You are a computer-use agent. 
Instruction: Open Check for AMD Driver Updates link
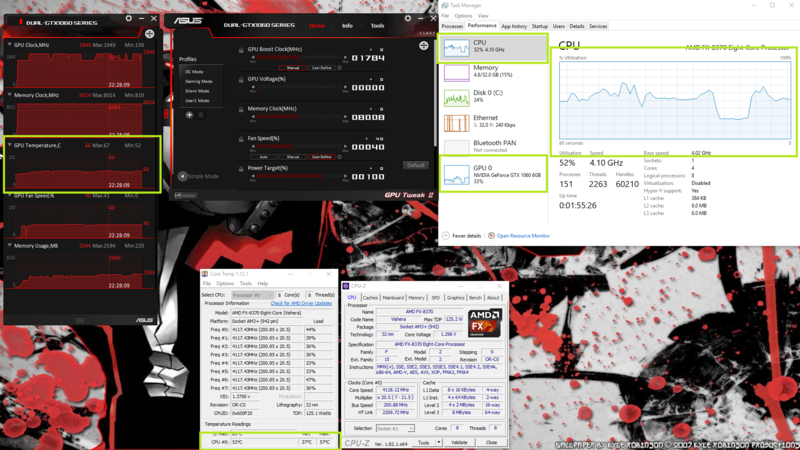(x=301, y=304)
